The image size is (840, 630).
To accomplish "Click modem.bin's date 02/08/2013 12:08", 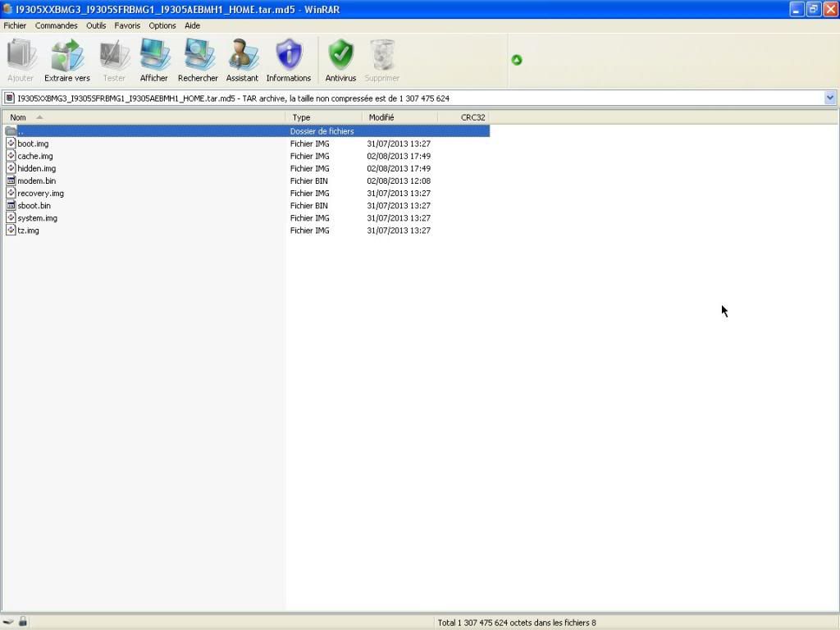I will coord(399,180).
